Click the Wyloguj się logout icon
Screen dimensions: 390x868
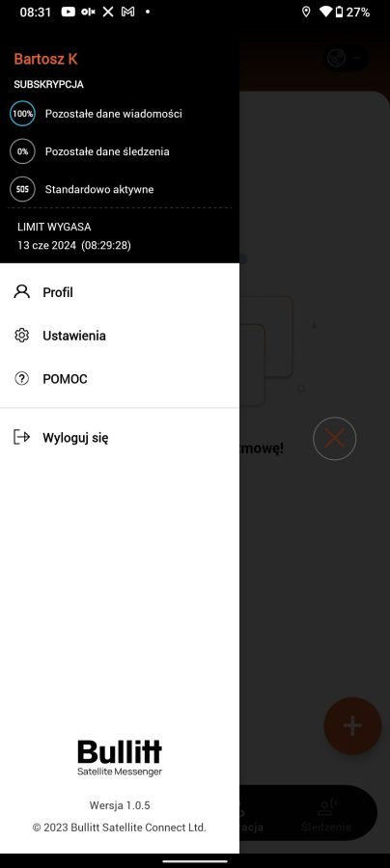tap(21, 437)
